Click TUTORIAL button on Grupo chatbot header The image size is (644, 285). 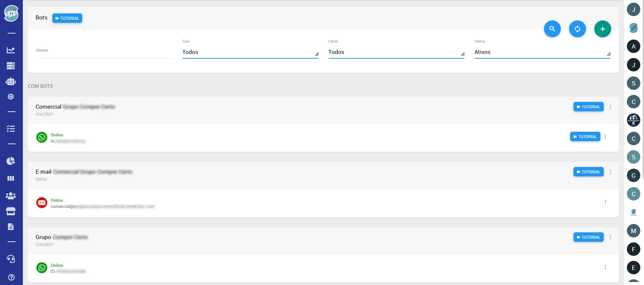(x=588, y=237)
